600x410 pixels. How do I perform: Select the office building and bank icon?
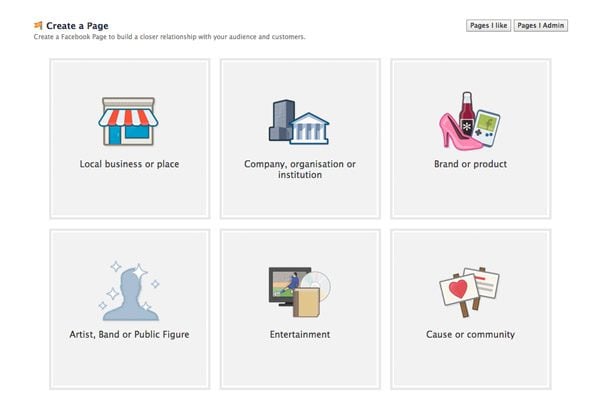[x=298, y=122]
